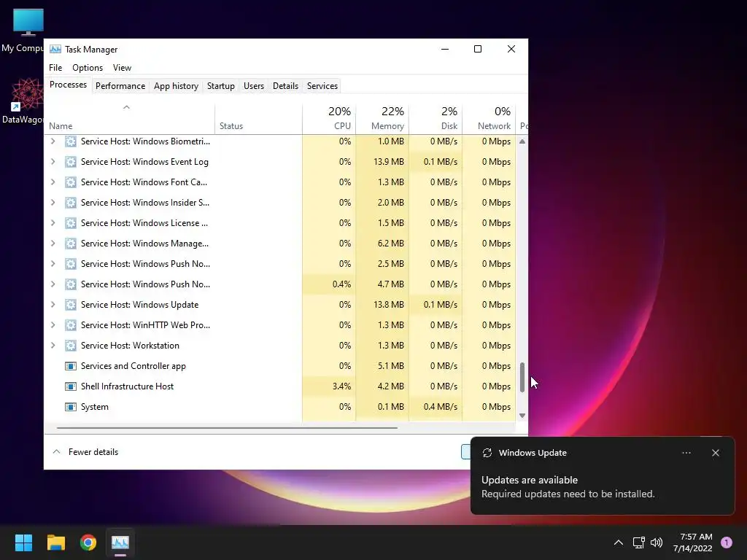
Task: Expand Service Host: Windows Font Cache row
Action: click(x=53, y=182)
